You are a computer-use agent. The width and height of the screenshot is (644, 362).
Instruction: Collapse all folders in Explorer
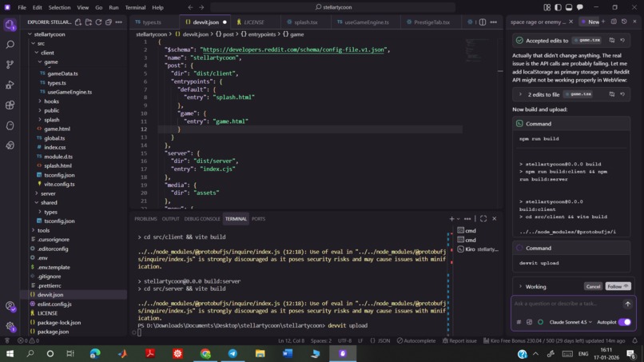pos(109,22)
